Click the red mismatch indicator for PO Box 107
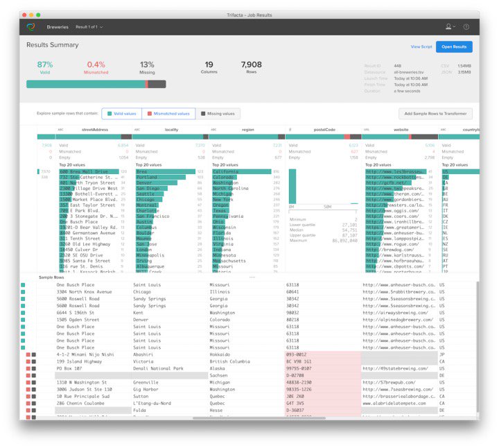499x448 pixels. click(28, 368)
